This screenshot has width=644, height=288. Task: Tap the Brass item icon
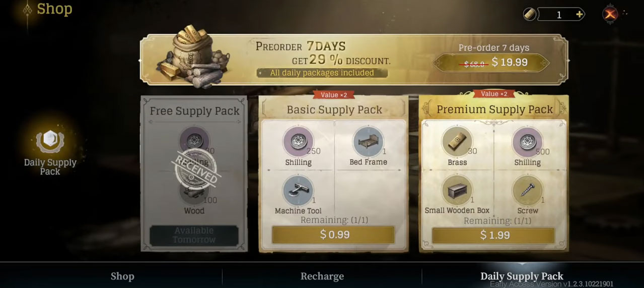point(457,142)
